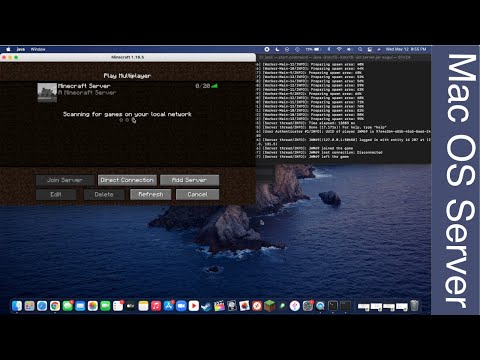Select the Minecraft Server entry thumbnail
The height and width of the screenshot is (360, 480).
click(47, 92)
